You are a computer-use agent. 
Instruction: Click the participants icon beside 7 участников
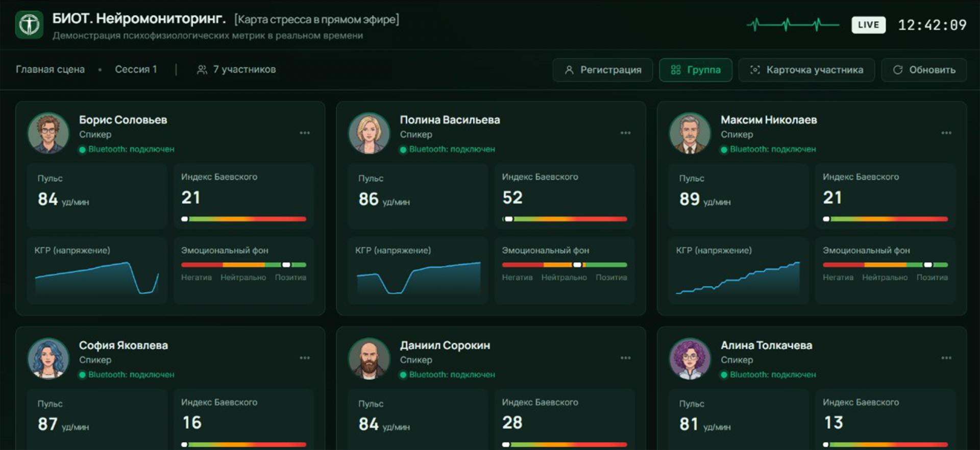pyautogui.click(x=202, y=69)
